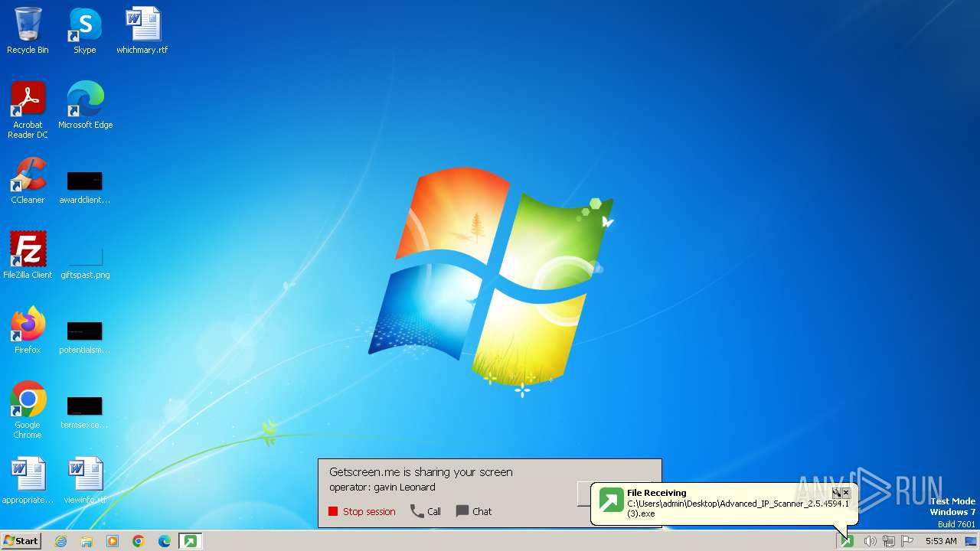Screen dimensions: 980x551
Task: Click the File Receiving notification balloon
Action: tap(724, 504)
